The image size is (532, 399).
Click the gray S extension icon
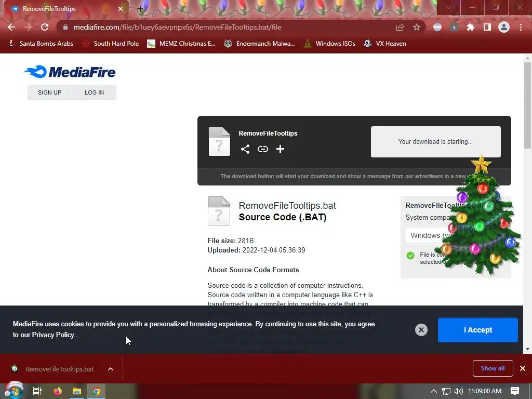[x=454, y=27]
